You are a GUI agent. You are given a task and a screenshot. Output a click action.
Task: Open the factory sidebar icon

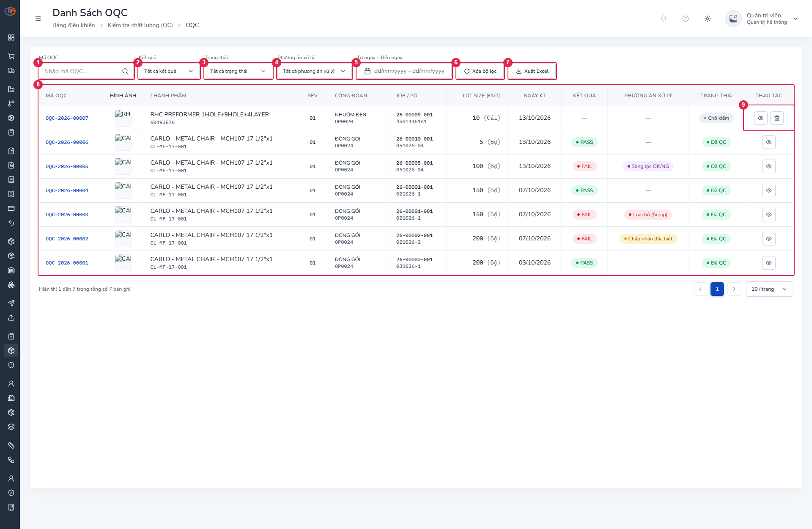(11, 89)
